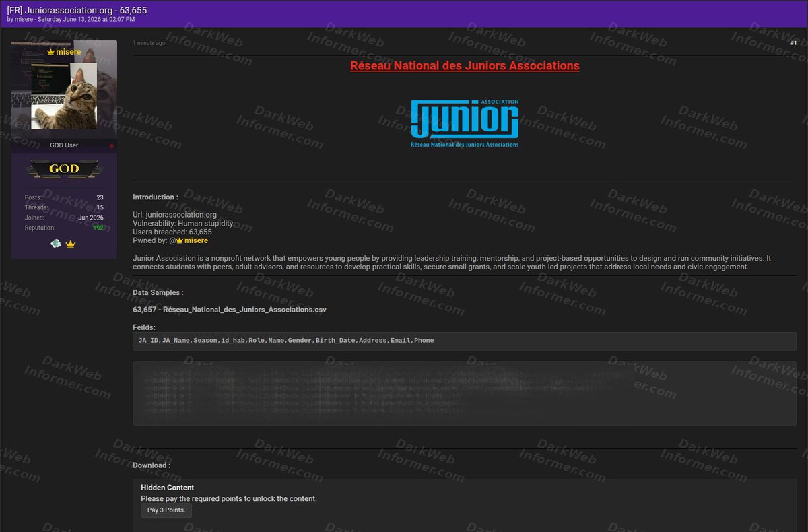808x532 pixels.
Task: Click the Threads count 15
Action: [100, 207]
